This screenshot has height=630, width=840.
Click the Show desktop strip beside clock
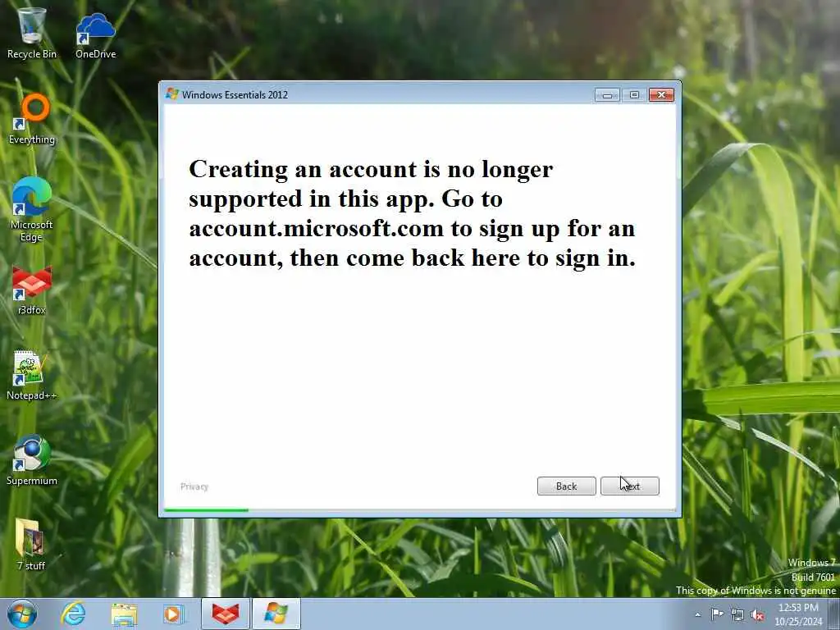[834, 614]
